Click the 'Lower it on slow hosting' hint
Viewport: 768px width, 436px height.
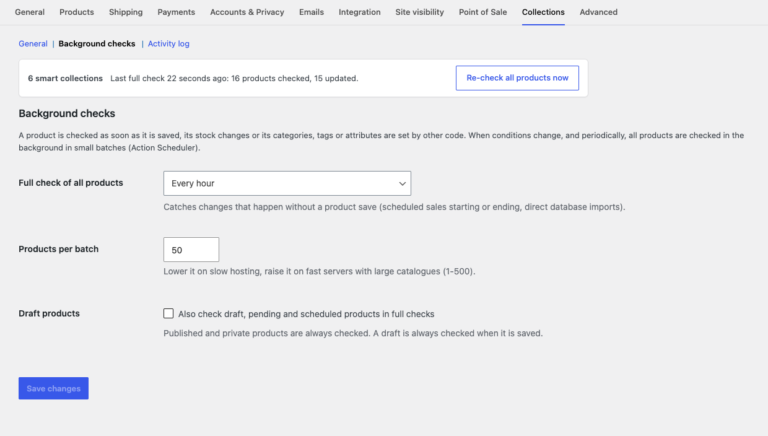(x=319, y=271)
